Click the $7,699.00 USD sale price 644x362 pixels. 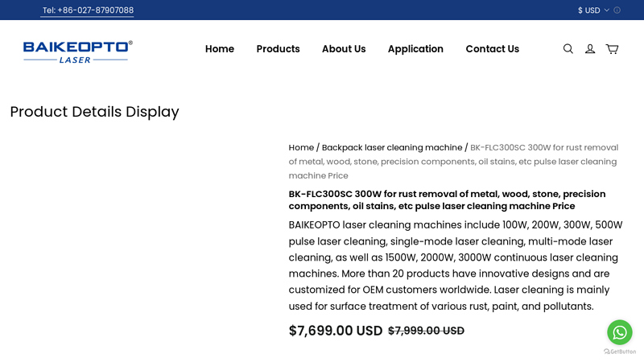tap(336, 331)
